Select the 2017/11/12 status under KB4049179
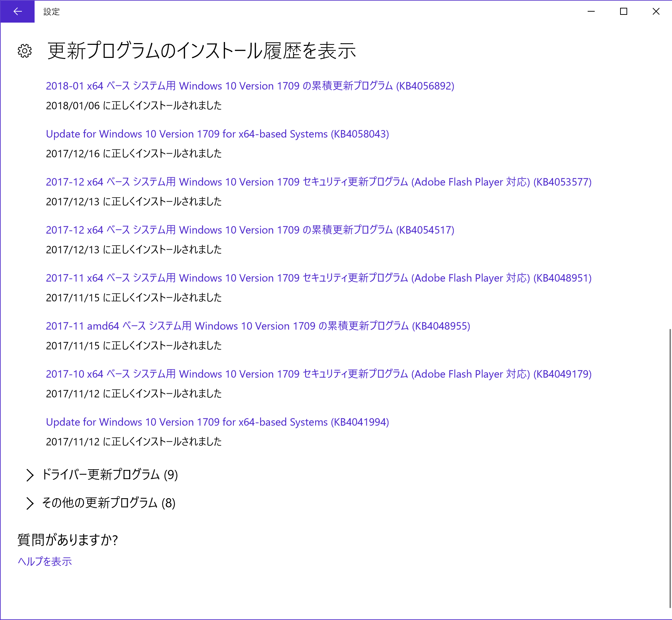Viewport: 672px width, 620px height. point(134,394)
